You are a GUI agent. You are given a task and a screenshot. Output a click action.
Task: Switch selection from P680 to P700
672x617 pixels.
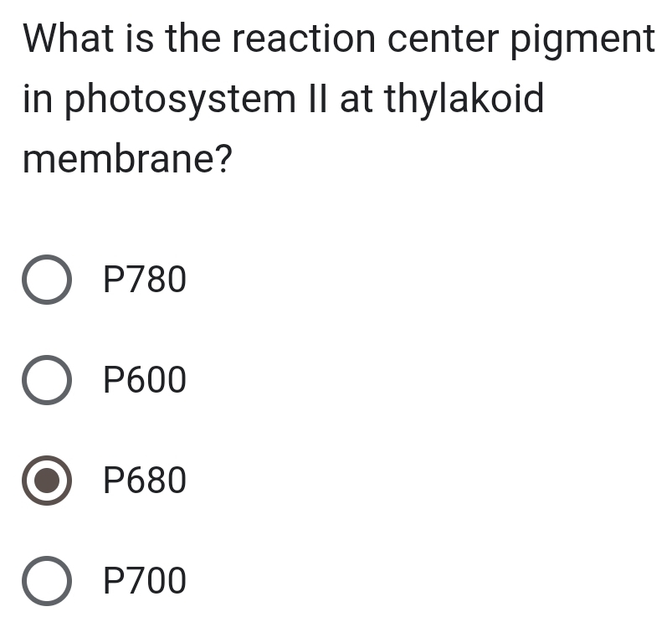click(47, 581)
